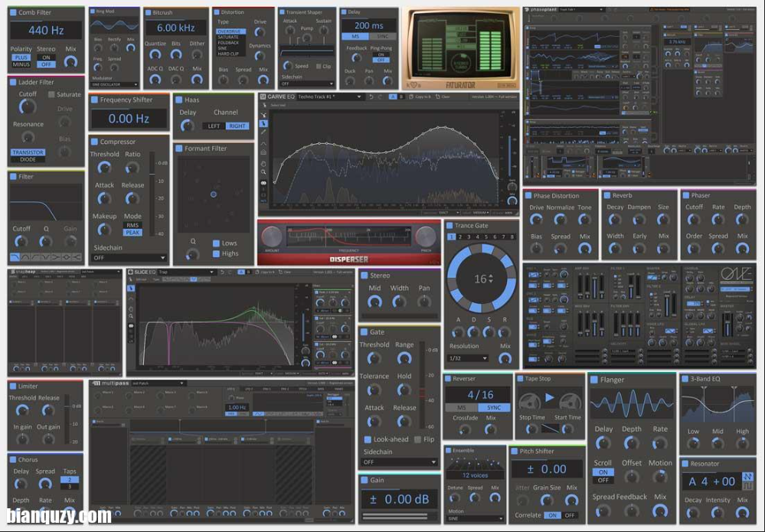Click the Comb Filter Mix knob
Screen dimensions: 765x532
[70, 61]
